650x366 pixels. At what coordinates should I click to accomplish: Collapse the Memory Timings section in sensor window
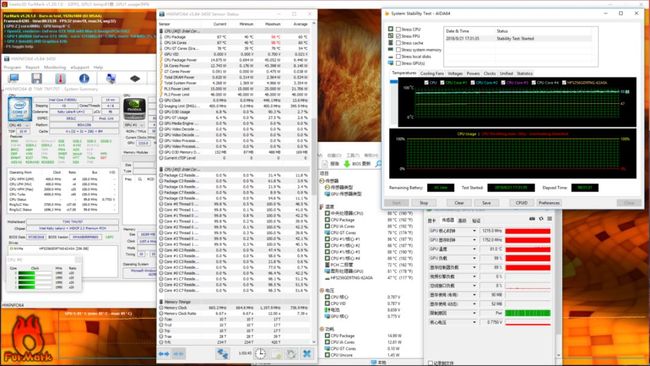(x=161, y=302)
